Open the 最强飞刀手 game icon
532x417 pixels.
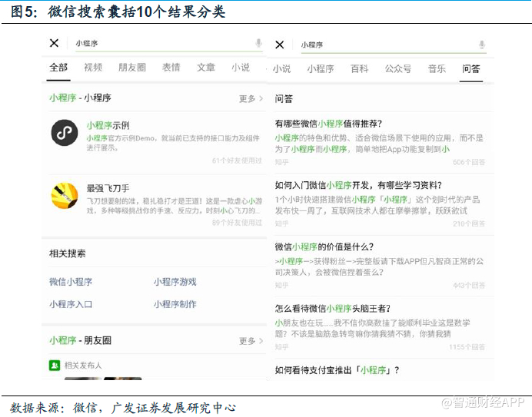(65, 196)
